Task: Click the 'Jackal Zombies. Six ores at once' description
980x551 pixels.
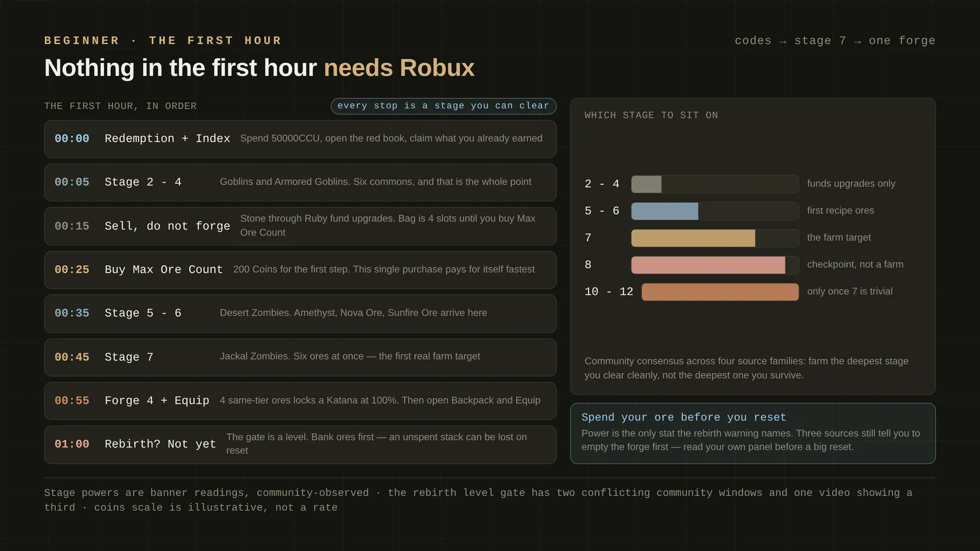Action: click(x=350, y=356)
